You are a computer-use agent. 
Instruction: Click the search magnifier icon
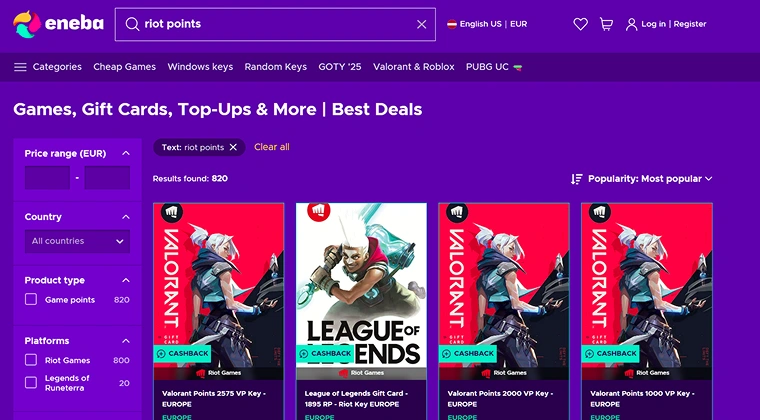[x=132, y=24]
